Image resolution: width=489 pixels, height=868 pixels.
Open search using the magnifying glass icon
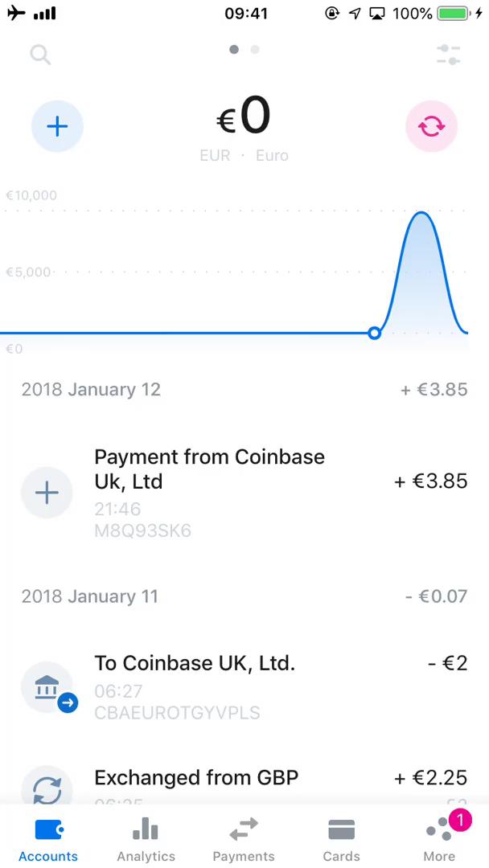[x=39, y=55]
